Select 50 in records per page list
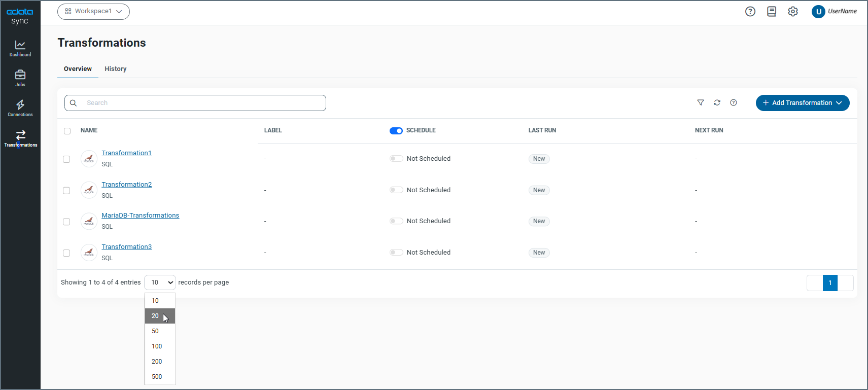 click(x=156, y=331)
